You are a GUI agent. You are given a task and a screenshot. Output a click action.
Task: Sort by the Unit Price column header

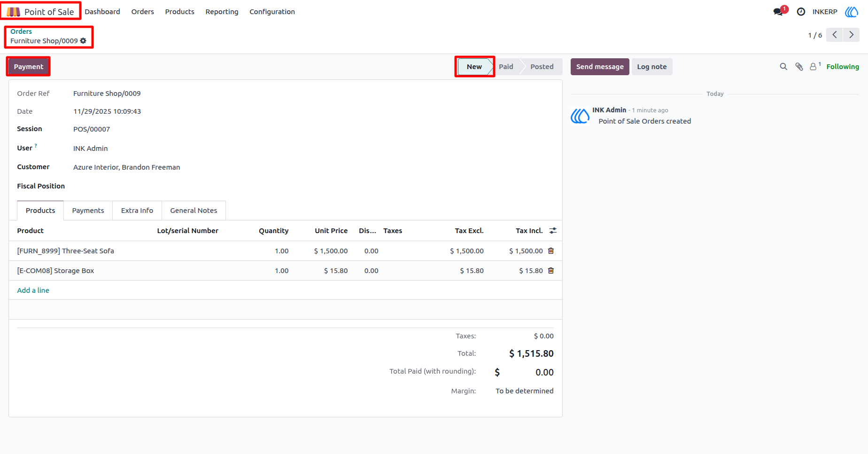pos(331,231)
